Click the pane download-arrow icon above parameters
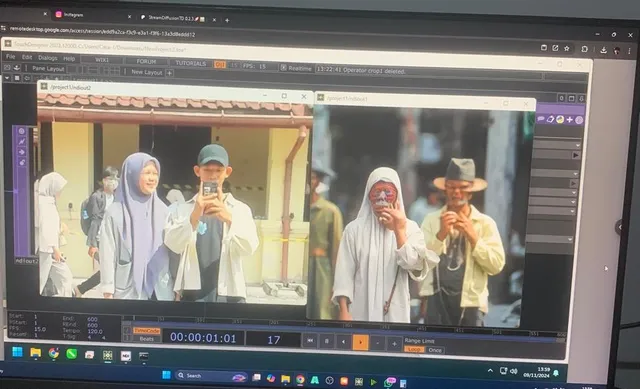 (581, 99)
